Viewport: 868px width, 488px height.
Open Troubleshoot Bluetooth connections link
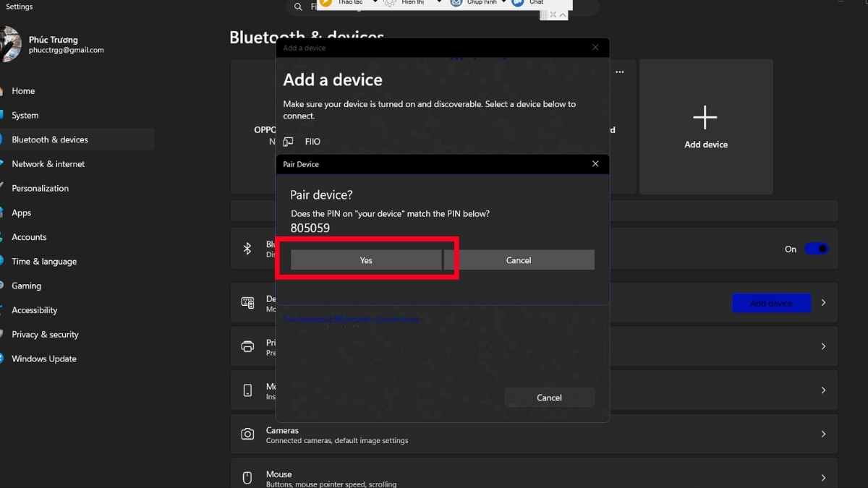coord(351,320)
